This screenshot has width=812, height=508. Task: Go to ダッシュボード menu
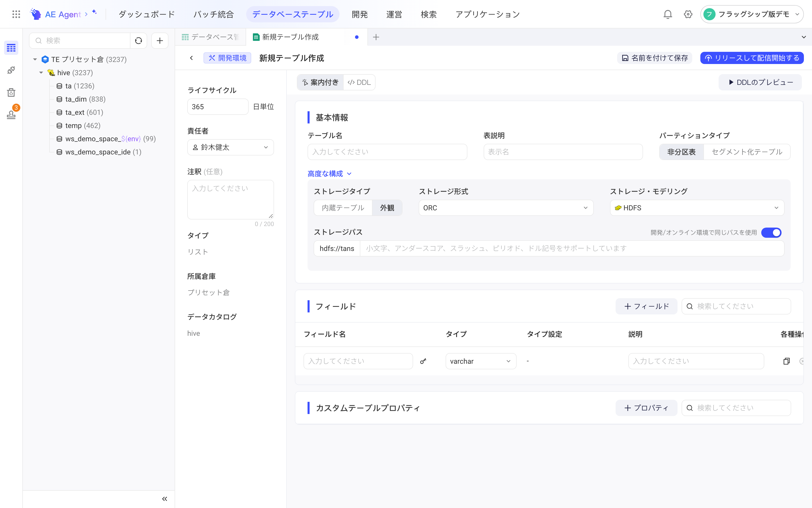coord(147,14)
